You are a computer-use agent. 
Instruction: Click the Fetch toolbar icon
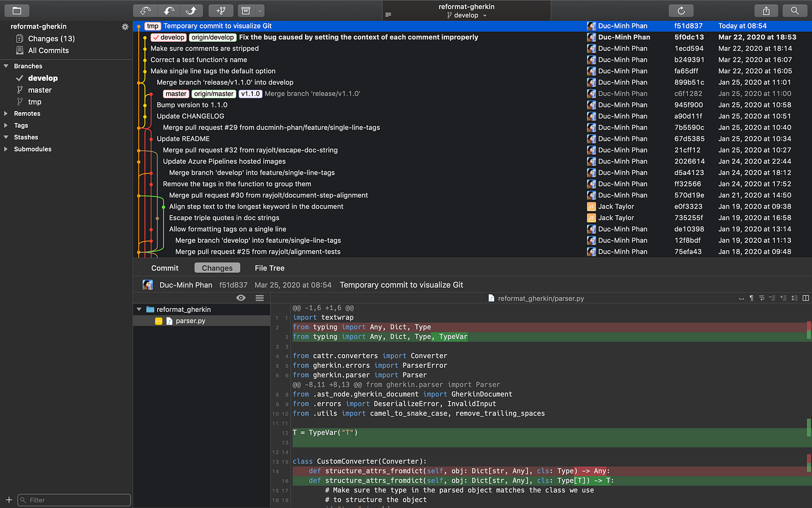pos(145,10)
